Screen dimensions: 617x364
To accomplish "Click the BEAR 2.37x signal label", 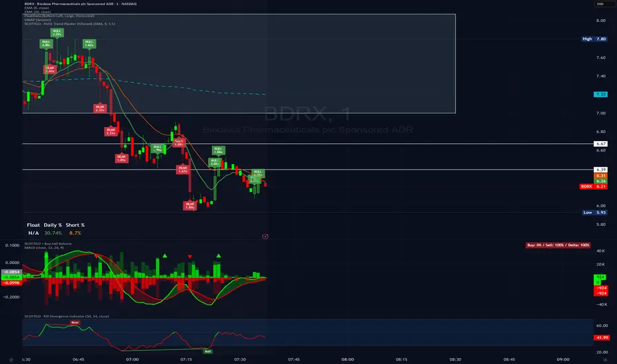I will [x=101, y=109].
